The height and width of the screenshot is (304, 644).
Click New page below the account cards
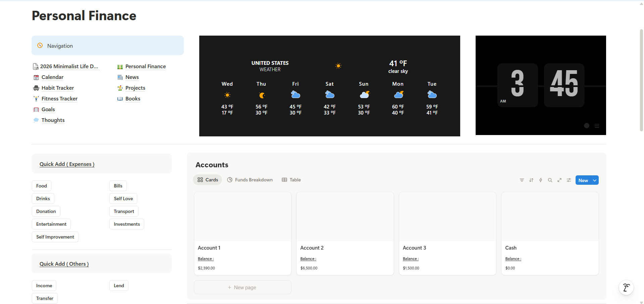click(242, 287)
